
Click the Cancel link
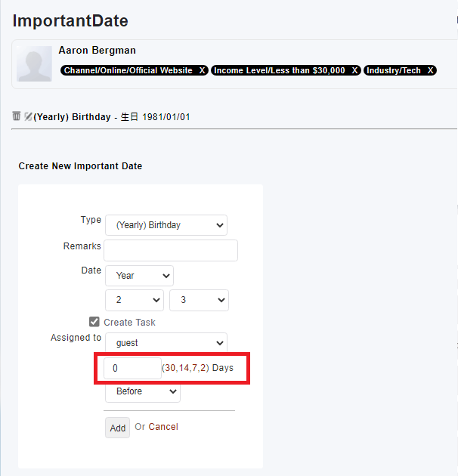(x=163, y=427)
